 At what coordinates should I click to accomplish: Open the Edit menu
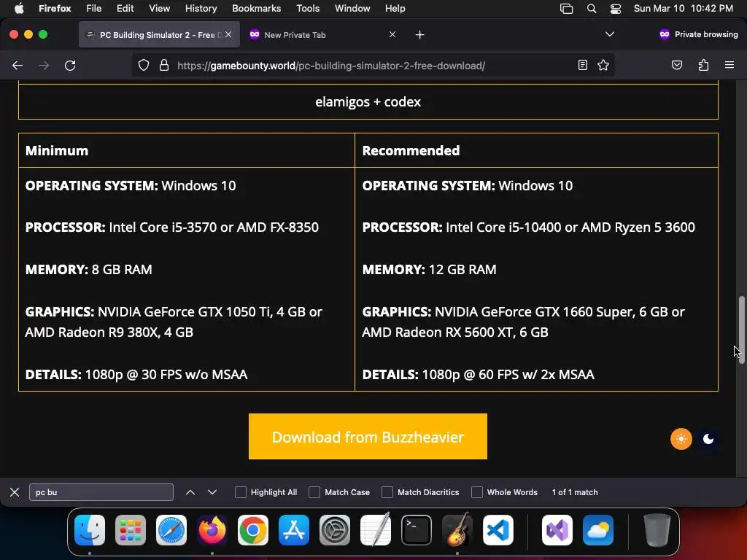coord(125,8)
